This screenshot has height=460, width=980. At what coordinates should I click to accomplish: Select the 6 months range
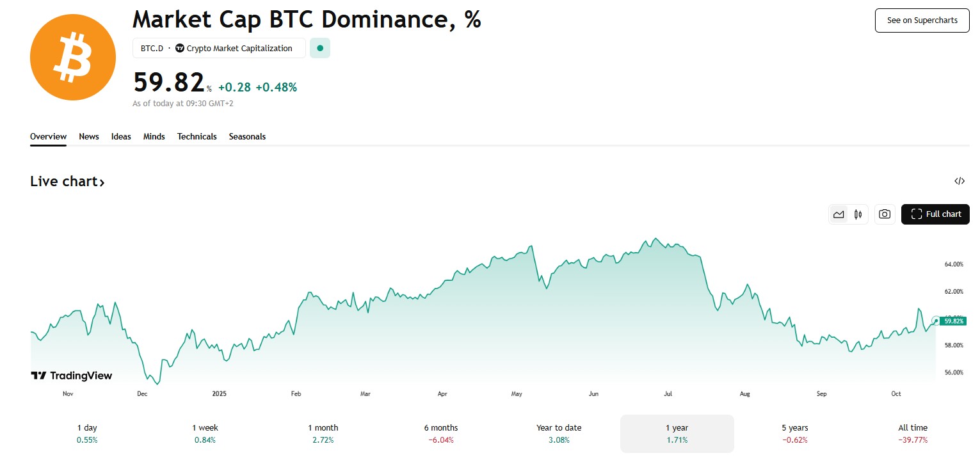pyautogui.click(x=440, y=433)
